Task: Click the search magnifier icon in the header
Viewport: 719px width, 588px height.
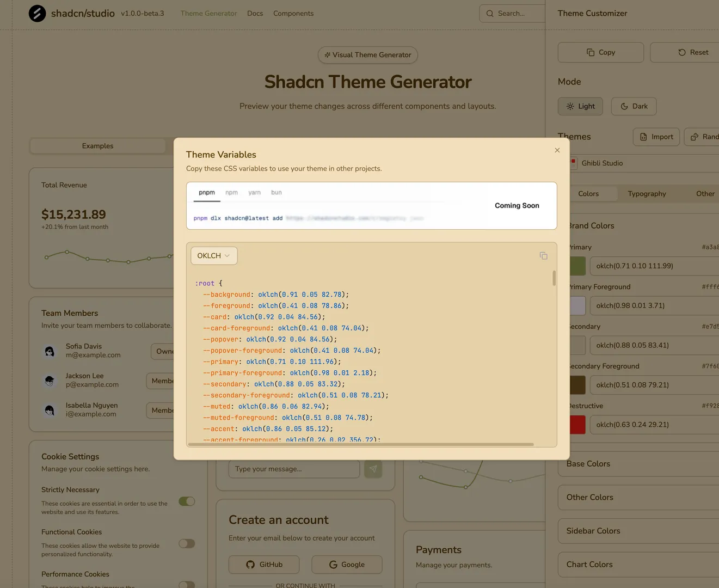Action: pyautogui.click(x=490, y=13)
